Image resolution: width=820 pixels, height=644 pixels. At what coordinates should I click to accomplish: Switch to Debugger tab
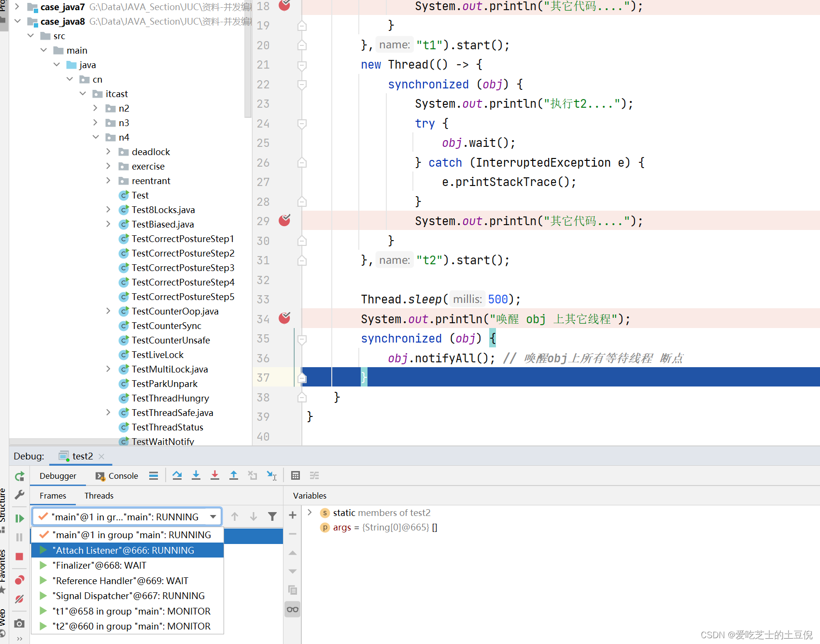58,476
